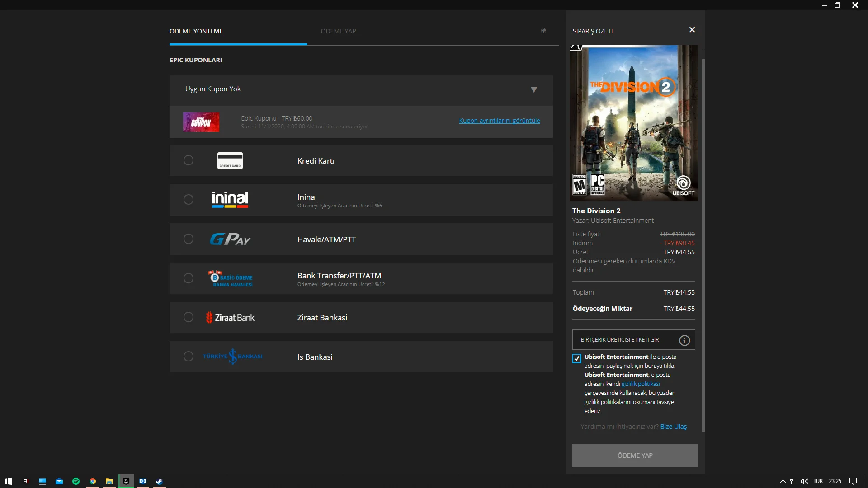Expand the Uygun Kupon Yok dropdown
The height and width of the screenshot is (488, 868).
coord(533,89)
